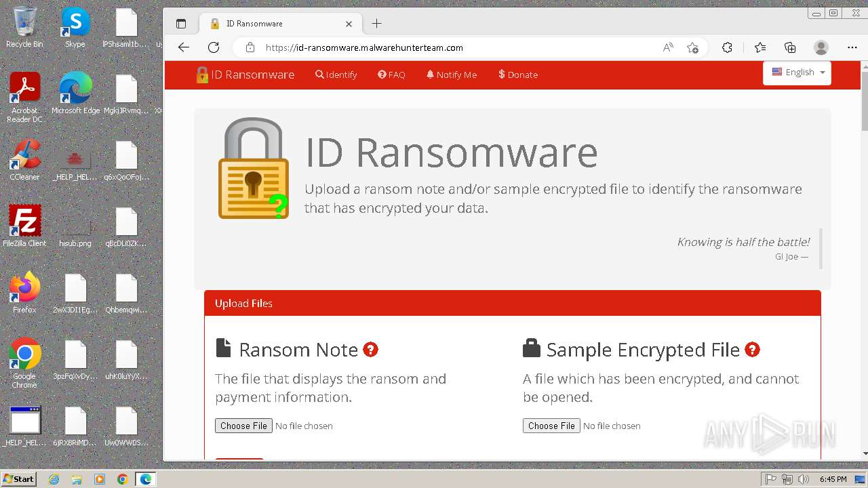Open CCleaner desktop shortcut
This screenshot has height=488, width=868.
24,160
